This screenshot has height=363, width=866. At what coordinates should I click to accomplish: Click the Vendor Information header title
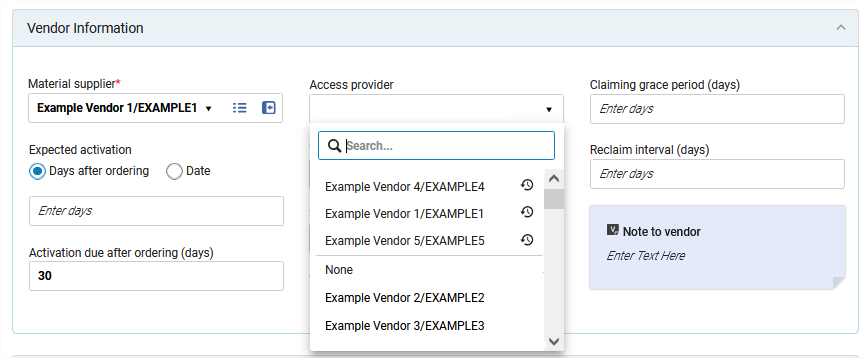tap(85, 28)
